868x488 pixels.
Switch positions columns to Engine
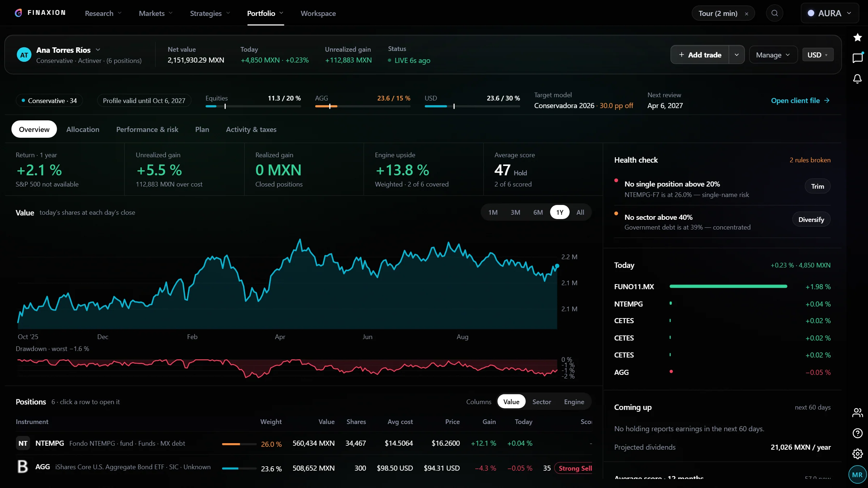click(574, 402)
